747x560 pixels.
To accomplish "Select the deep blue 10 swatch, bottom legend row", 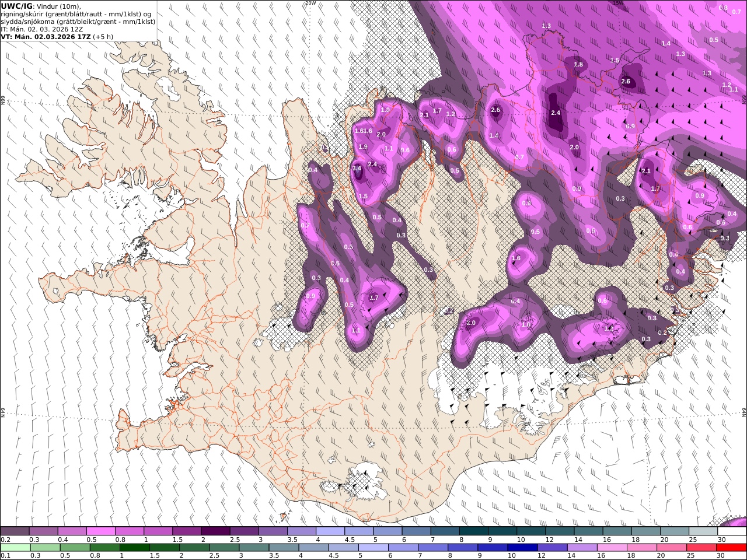I will [522, 547].
